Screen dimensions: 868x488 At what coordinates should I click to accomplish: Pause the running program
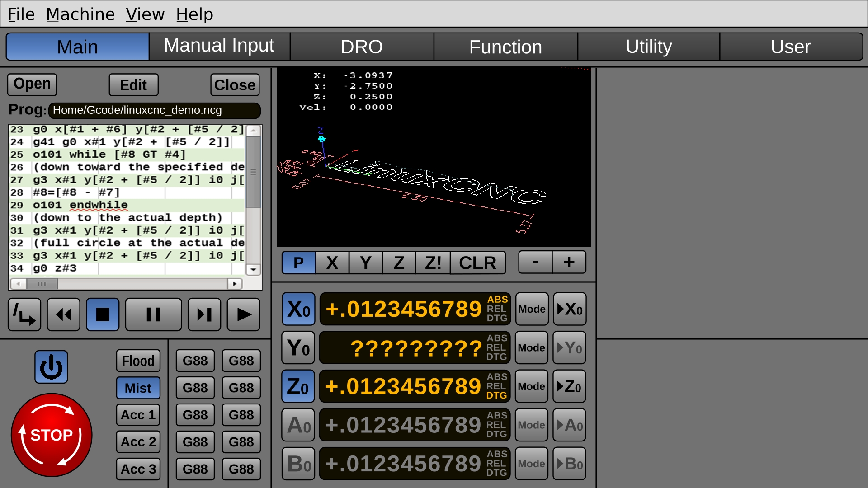[x=153, y=314]
